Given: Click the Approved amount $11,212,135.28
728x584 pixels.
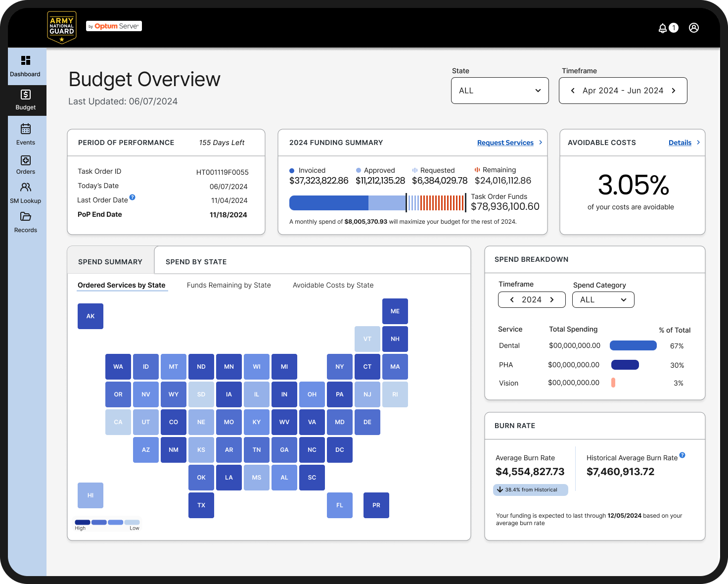Looking at the screenshot, I should (380, 181).
